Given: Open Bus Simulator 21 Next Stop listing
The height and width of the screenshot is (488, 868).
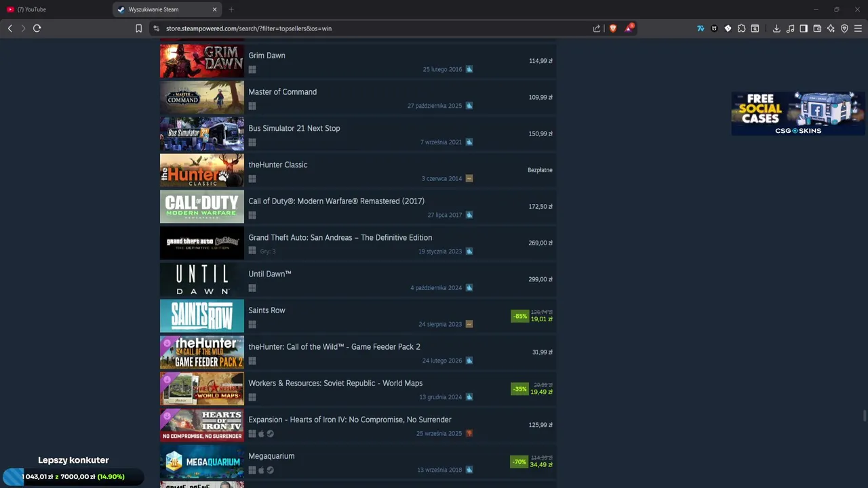Looking at the screenshot, I should click(358, 134).
